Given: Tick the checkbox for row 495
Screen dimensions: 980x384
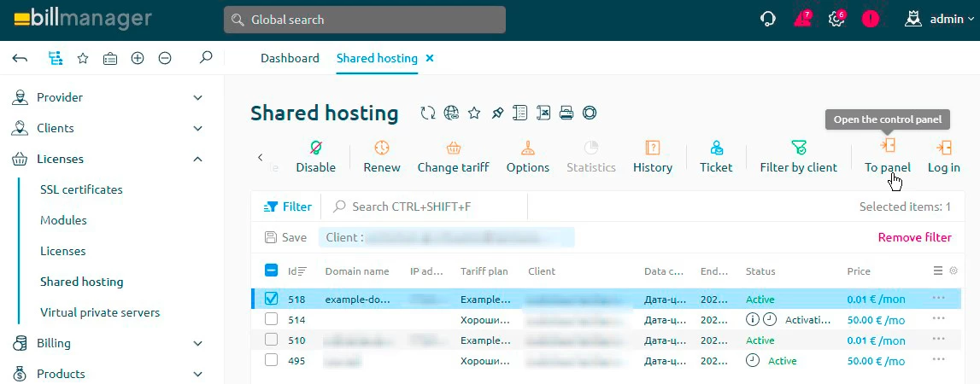Looking at the screenshot, I should [271, 360].
